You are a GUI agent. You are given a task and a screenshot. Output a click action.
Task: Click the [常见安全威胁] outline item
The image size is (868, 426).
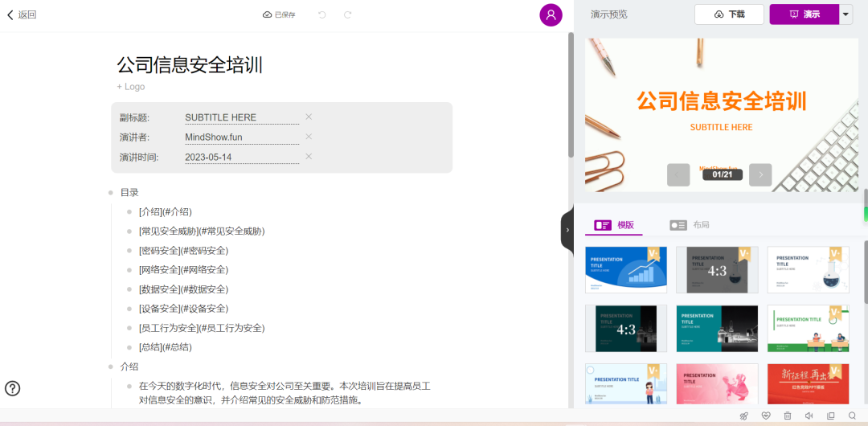tap(202, 231)
